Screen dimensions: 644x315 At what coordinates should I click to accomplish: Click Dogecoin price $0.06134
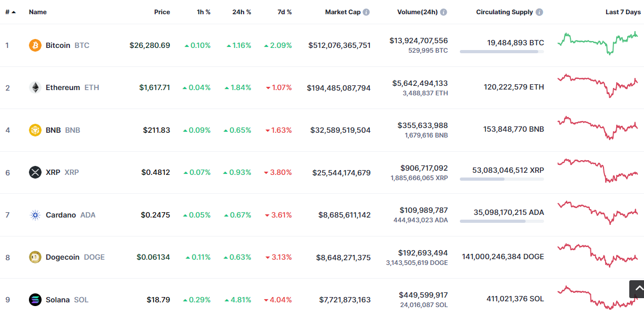click(x=154, y=257)
